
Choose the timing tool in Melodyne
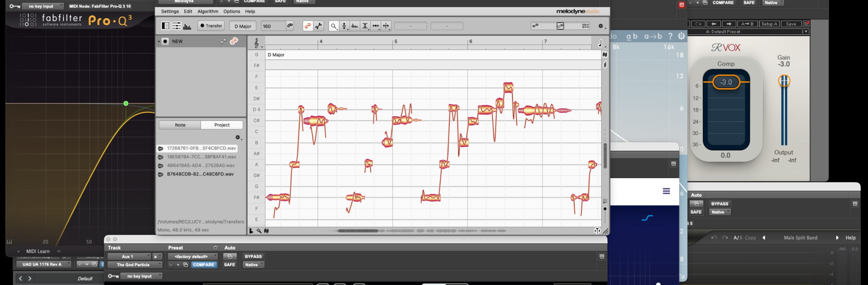click(376, 26)
